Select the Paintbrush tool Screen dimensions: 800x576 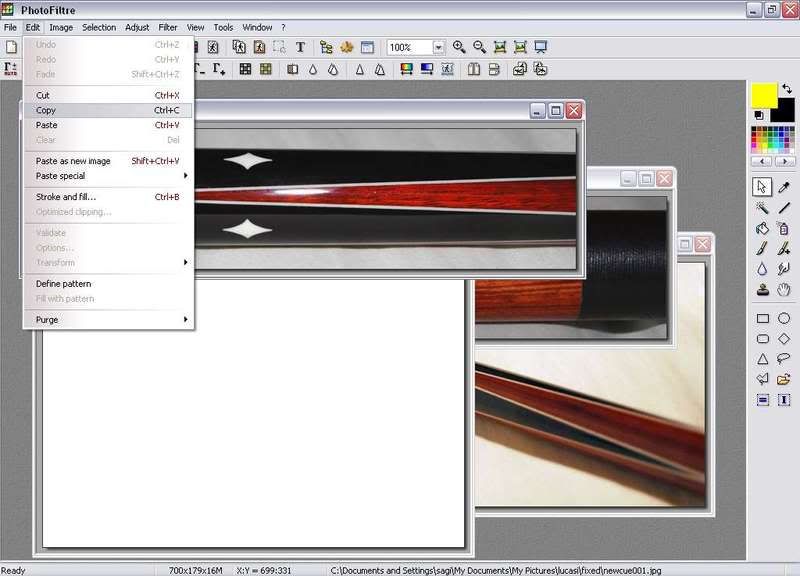point(762,248)
